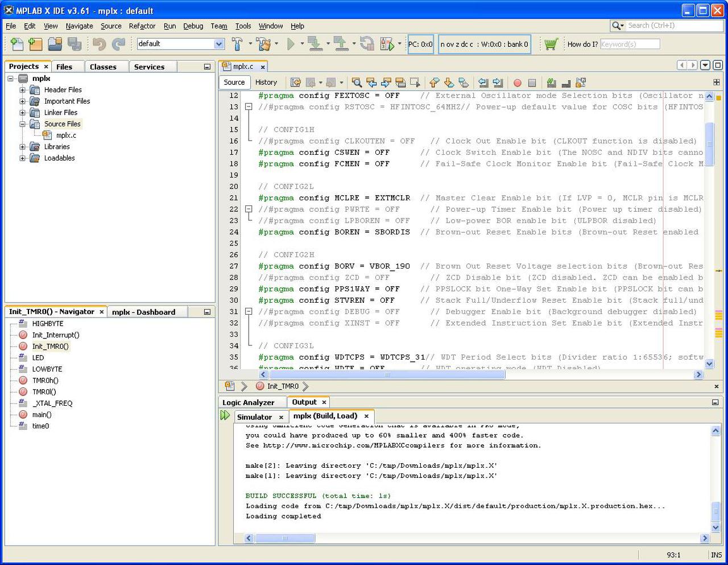Click the New File toolbar icon
The width and height of the screenshot is (728, 565).
click(17, 44)
